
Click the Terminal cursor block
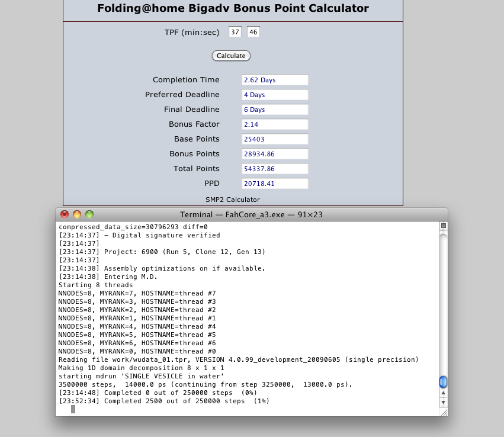(x=73, y=409)
